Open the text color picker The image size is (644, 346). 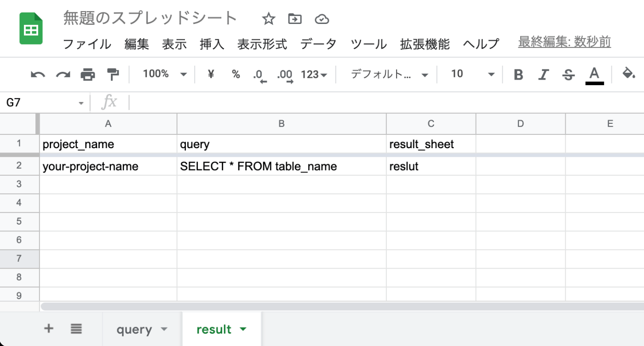(594, 74)
